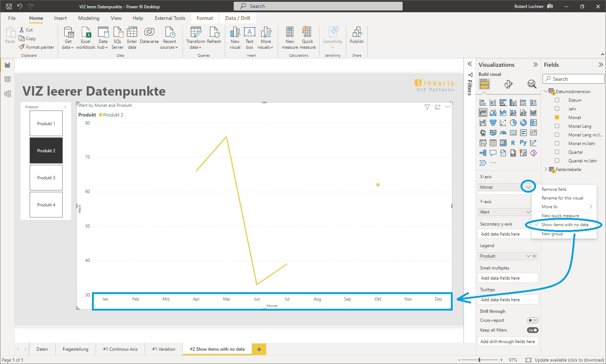Expand the Faktentabelle table in Fields

(546, 169)
